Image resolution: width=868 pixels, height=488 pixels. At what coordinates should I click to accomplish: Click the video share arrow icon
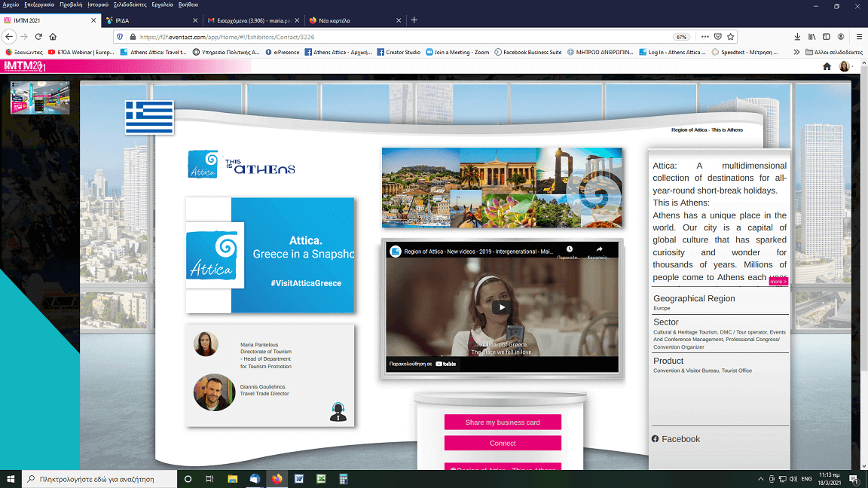coord(599,249)
